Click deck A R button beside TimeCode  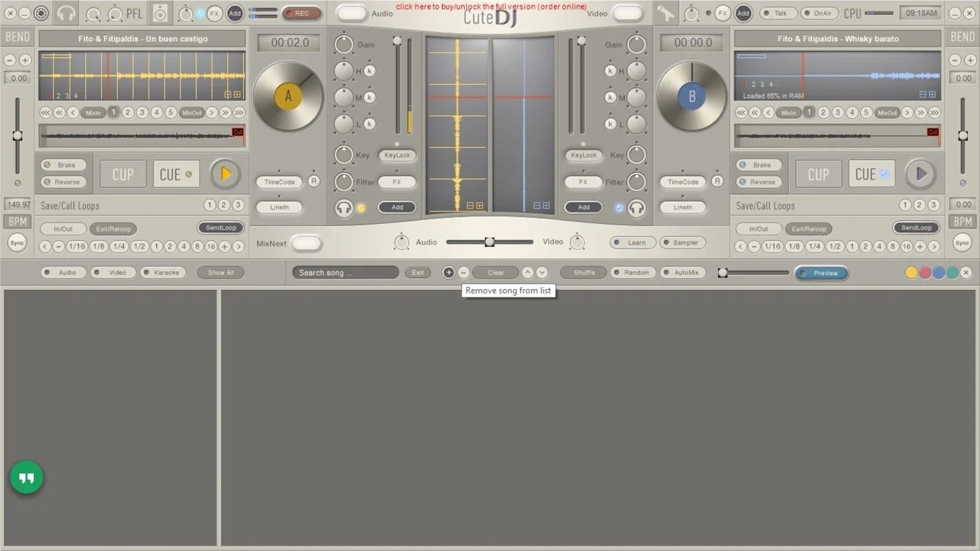[313, 182]
